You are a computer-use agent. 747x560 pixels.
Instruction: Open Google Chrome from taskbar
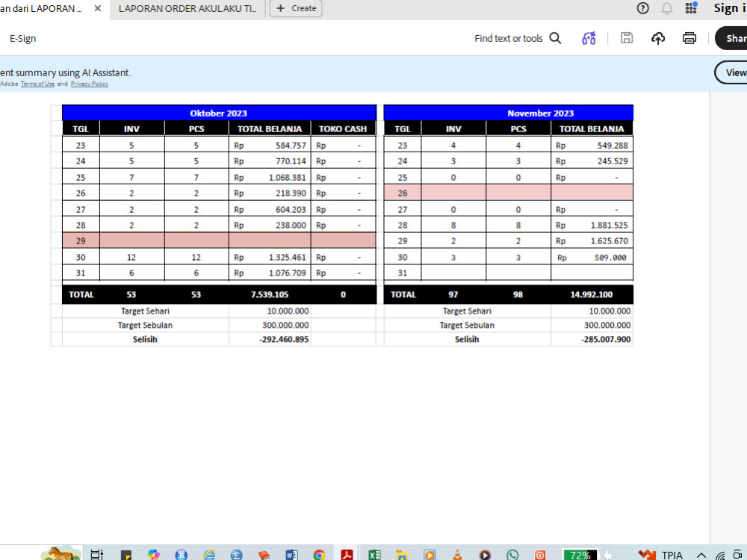(319, 555)
